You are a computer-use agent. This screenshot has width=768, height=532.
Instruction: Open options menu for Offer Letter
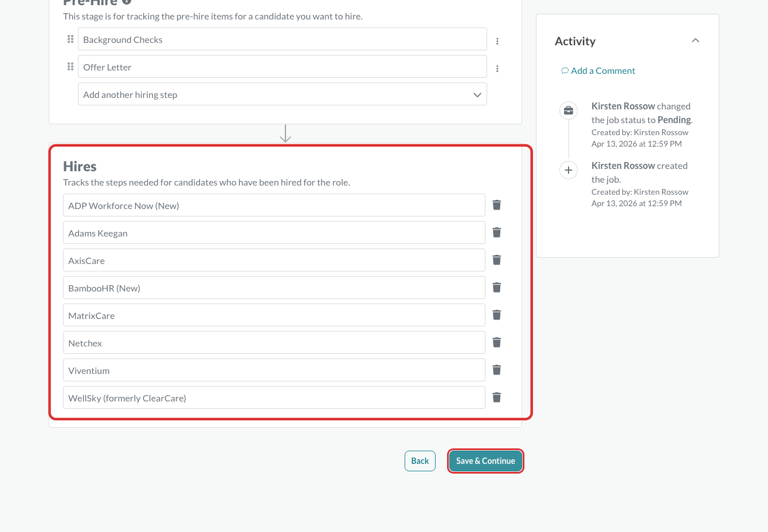click(497, 69)
